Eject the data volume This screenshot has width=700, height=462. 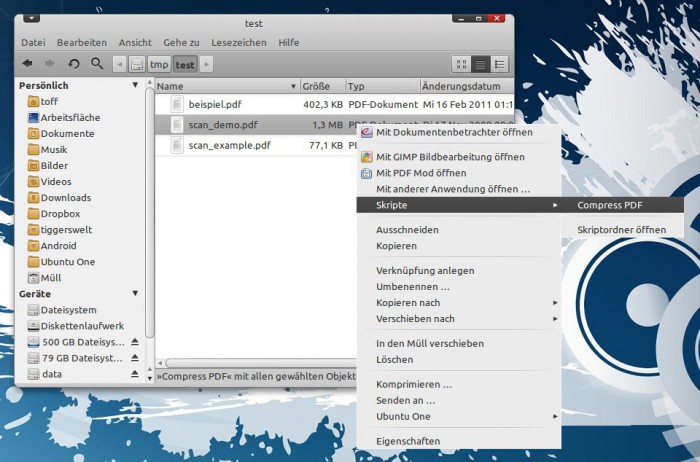coord(135,374)
